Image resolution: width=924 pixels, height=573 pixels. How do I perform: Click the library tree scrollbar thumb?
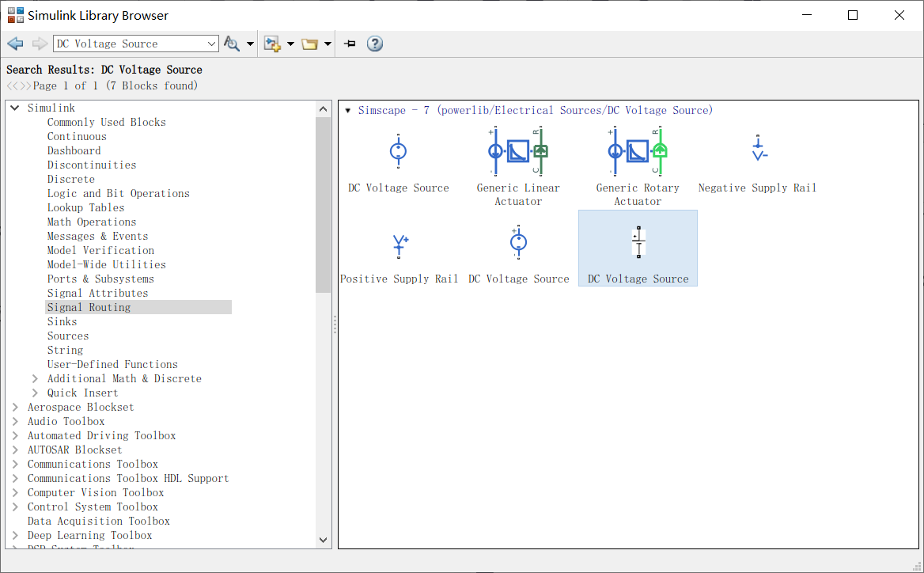click(x=323, y=204)
